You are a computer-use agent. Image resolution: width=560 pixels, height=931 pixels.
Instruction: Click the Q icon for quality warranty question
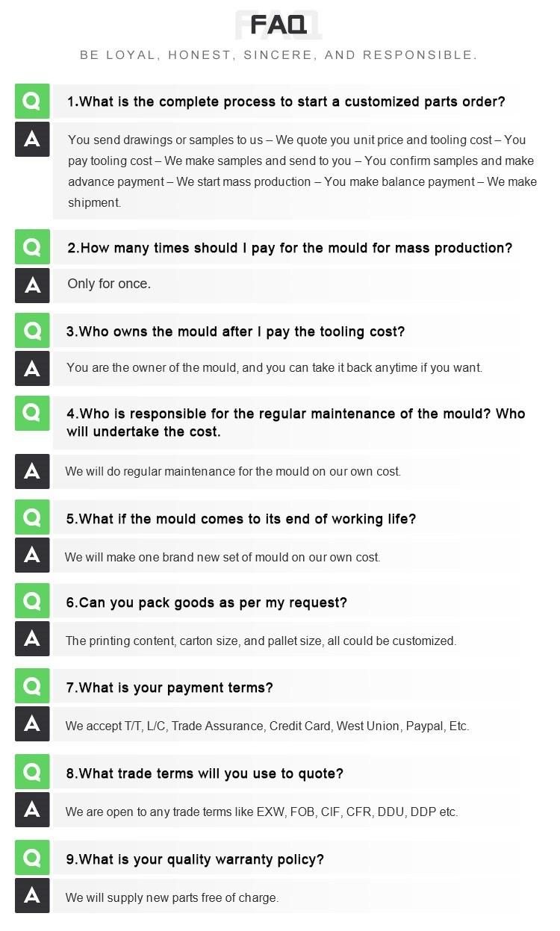pyautogui.click(x=32, y=858)
